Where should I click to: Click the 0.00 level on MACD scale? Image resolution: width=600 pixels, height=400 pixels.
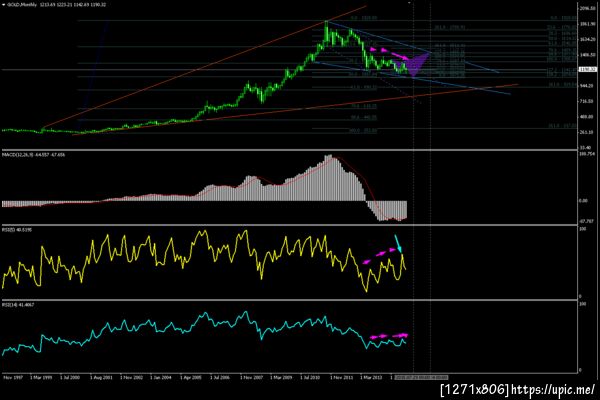pyautogui.click(x=584, y=201)
